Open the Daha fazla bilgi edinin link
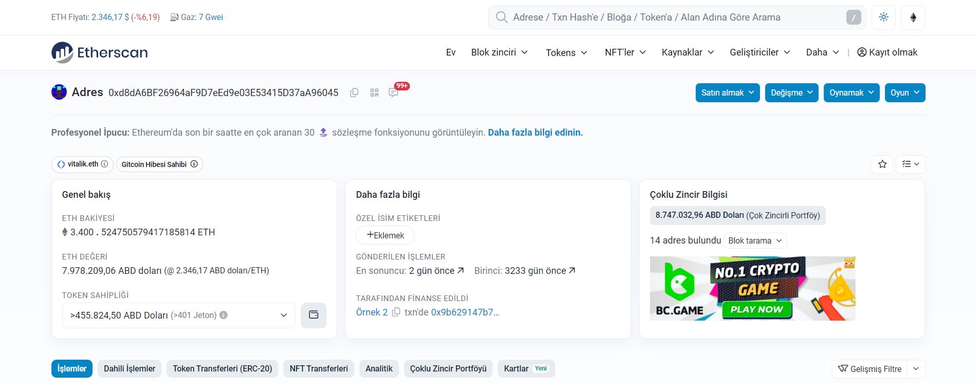This screenshot has width=980, height=391. point(535,133)
